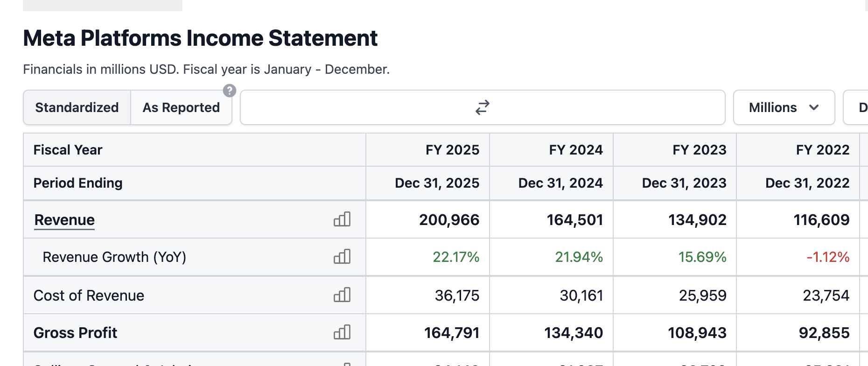868x366 pixels.
Task: Click the help question mark icon
Action: click(x=230, y=91)
